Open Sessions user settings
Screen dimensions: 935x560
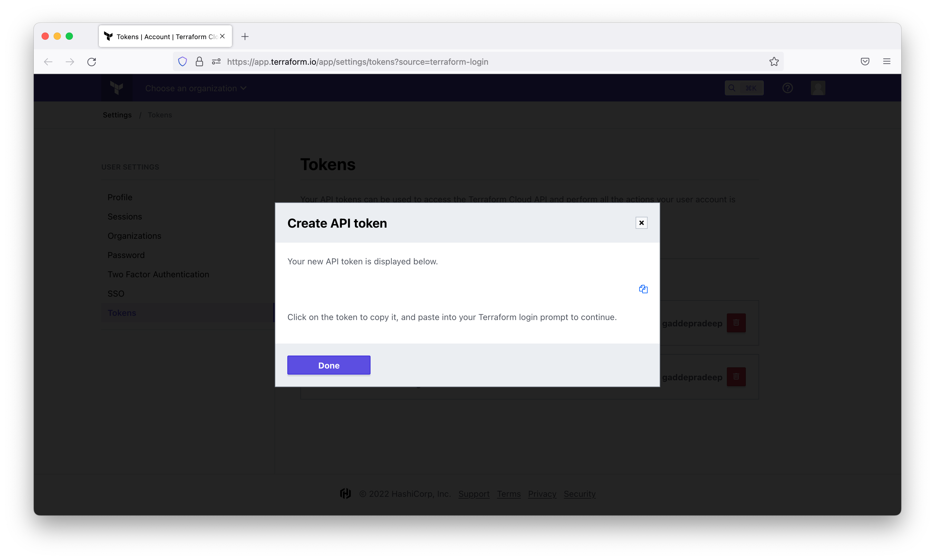pos(125,216)
